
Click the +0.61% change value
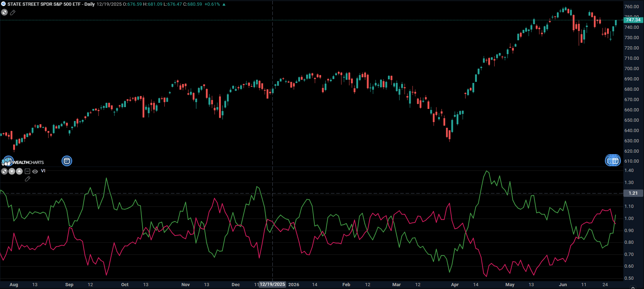pyautogui.click(x=212, y=4)
